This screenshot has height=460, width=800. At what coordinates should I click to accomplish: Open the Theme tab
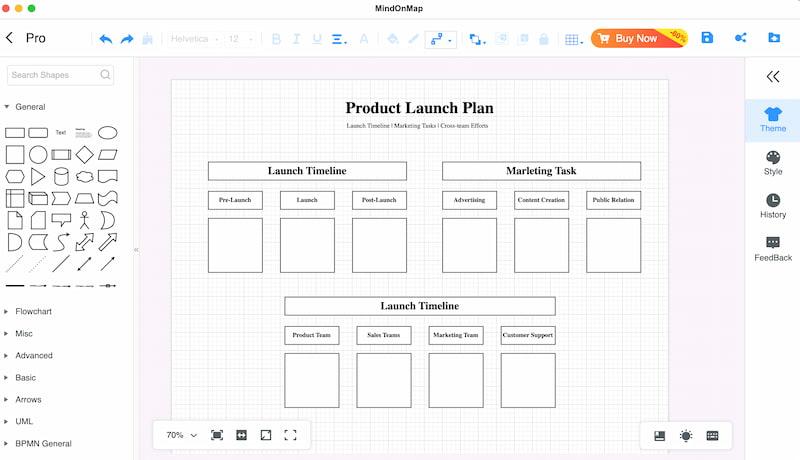(773, 120)
